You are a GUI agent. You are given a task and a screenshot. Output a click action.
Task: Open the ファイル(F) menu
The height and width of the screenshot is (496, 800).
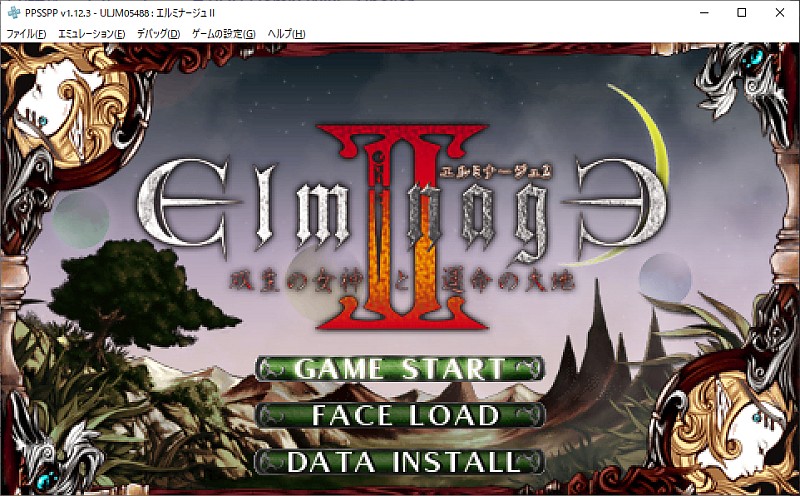coord(26,34)
